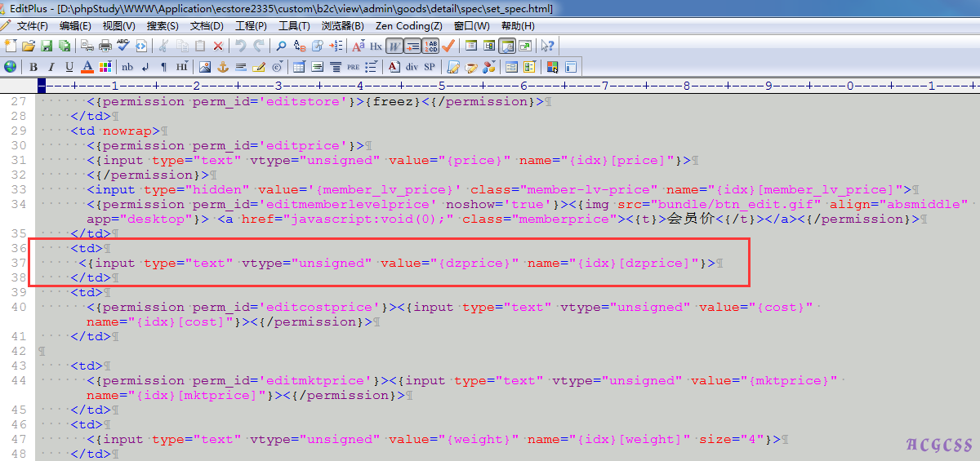Click the Print icon in toolbar
The image size is (980, 461).
[x=105, y=46]
